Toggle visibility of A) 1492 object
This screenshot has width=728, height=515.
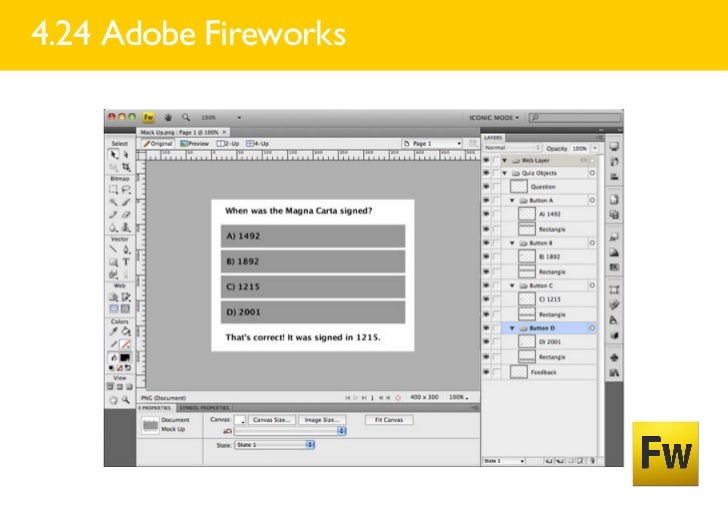point(486,214)
